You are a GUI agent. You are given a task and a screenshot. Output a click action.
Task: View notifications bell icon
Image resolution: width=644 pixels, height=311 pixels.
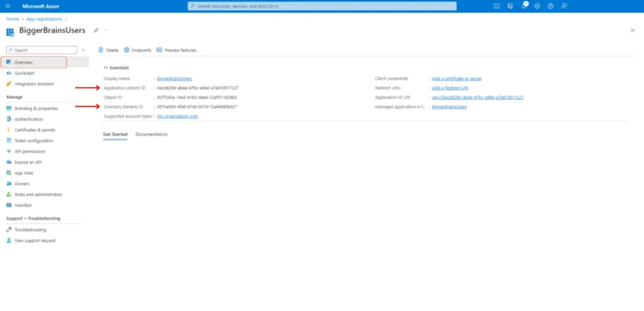[x=524, y=6]
